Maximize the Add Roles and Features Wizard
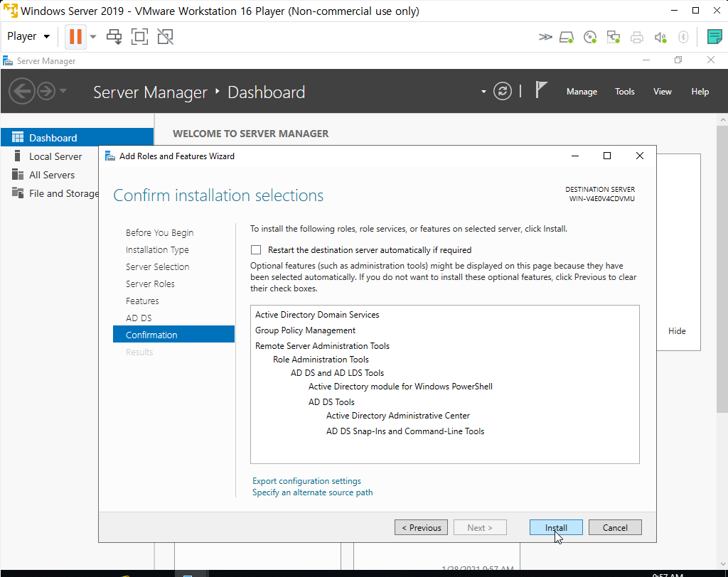 (x=607, y=156)
